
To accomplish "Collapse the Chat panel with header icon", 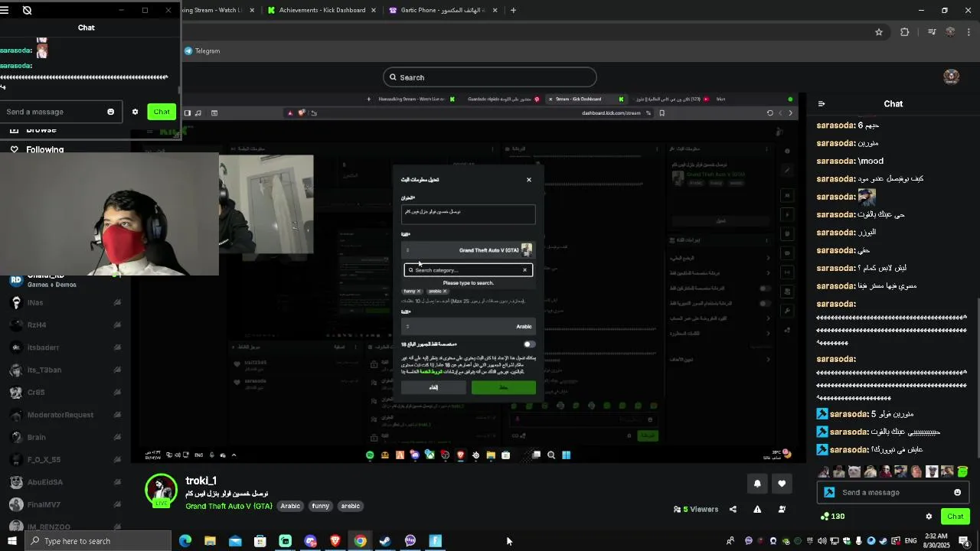I will coord(822,104).
